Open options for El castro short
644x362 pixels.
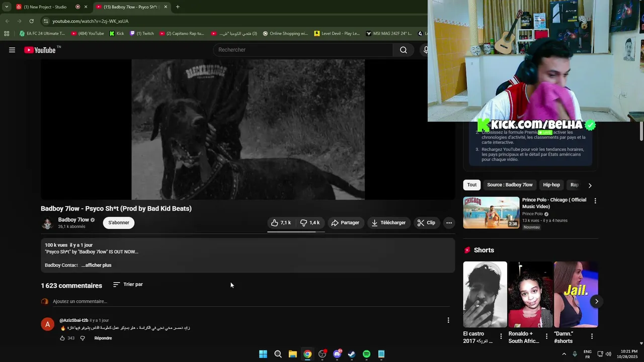(501, 336)
